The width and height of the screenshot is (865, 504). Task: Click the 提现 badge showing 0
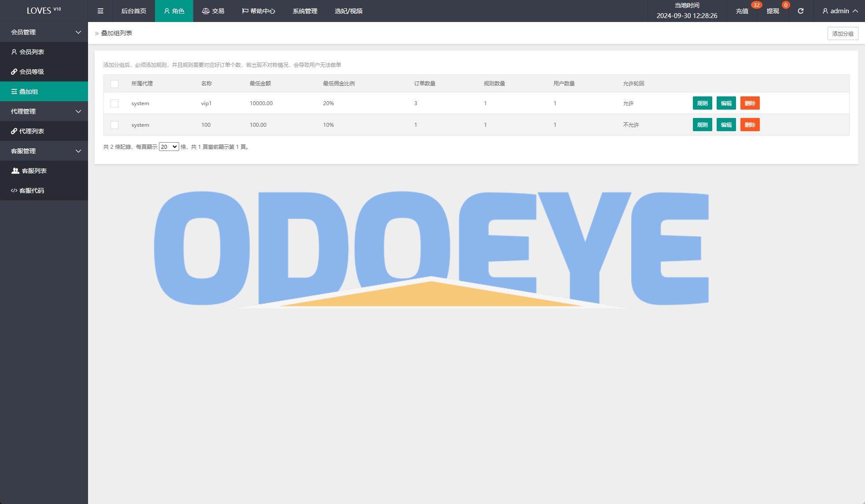click(x=786, y=5)
